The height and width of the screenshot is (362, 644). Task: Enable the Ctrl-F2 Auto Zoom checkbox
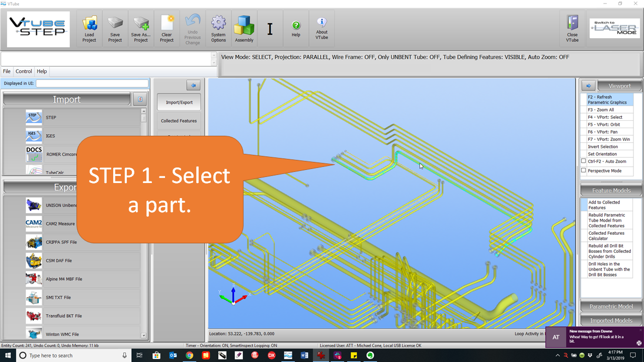(x=584, y=161)
